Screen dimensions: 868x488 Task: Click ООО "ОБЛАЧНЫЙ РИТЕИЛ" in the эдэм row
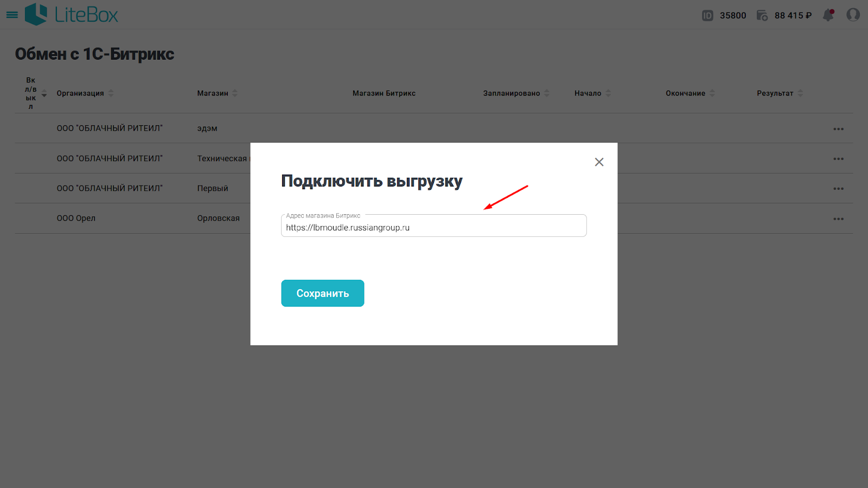click(110, 129)
